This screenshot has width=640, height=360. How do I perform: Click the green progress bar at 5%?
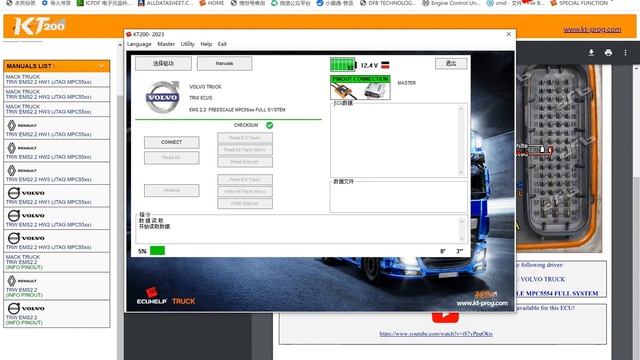[x=157, y=251]
